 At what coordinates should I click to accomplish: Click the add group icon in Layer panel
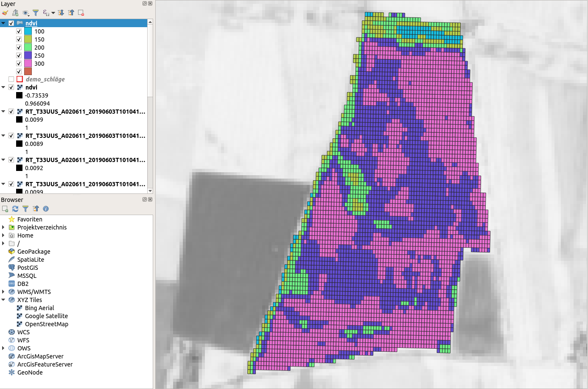point(15,13)
